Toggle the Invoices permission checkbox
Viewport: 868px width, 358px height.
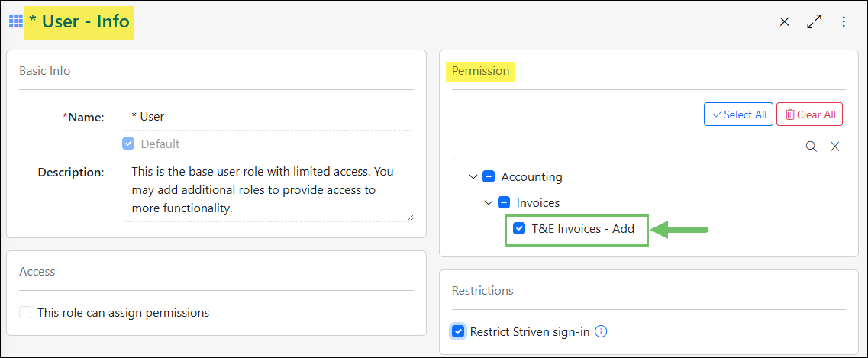tap(504, 202)
